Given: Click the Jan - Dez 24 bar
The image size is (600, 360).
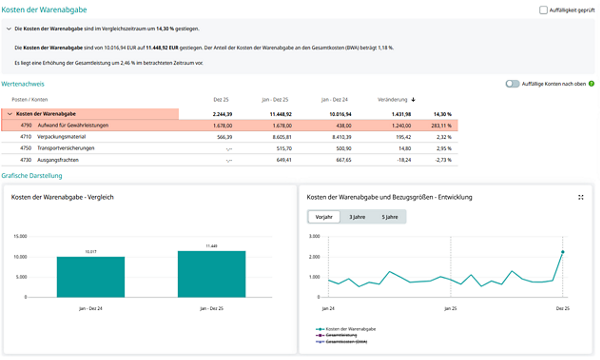Looking at the screenshot, I should pos(91,277).
